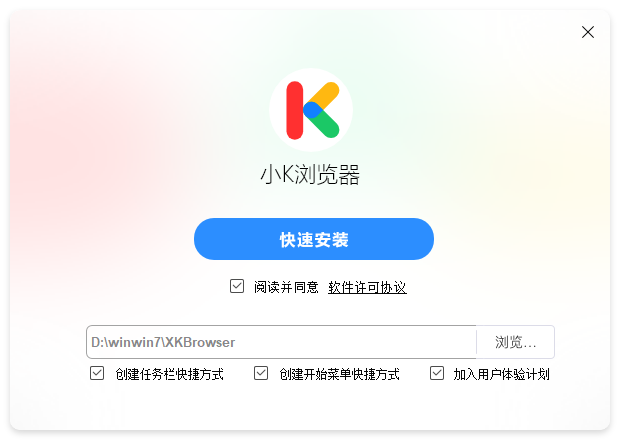Uncheck the 加入用户体验计划 checkbox

pyautogui.click(x=437, y=373)
